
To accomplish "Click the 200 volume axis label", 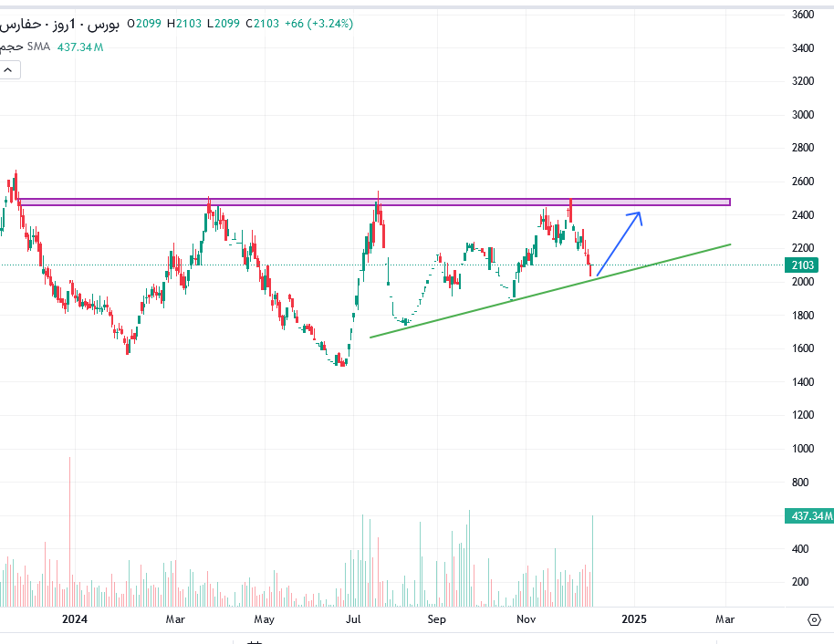I will 800,581.
